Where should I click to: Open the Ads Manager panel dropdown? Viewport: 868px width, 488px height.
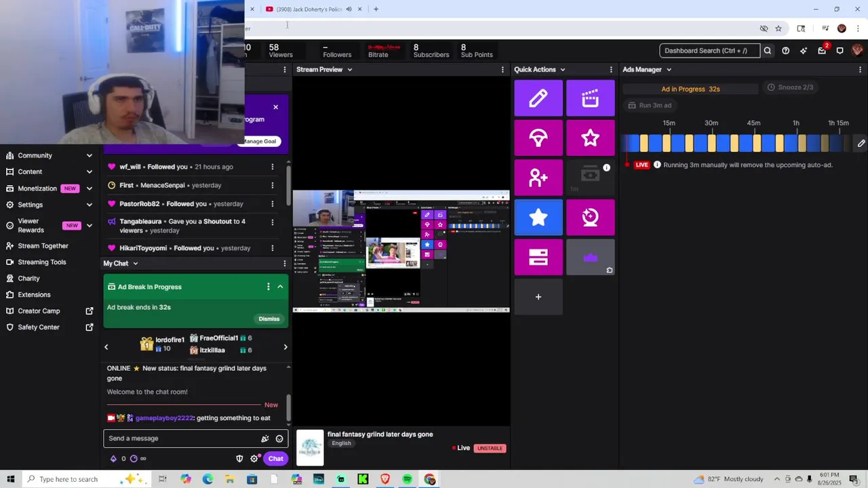pyautogui.click(x=669, y=69)
